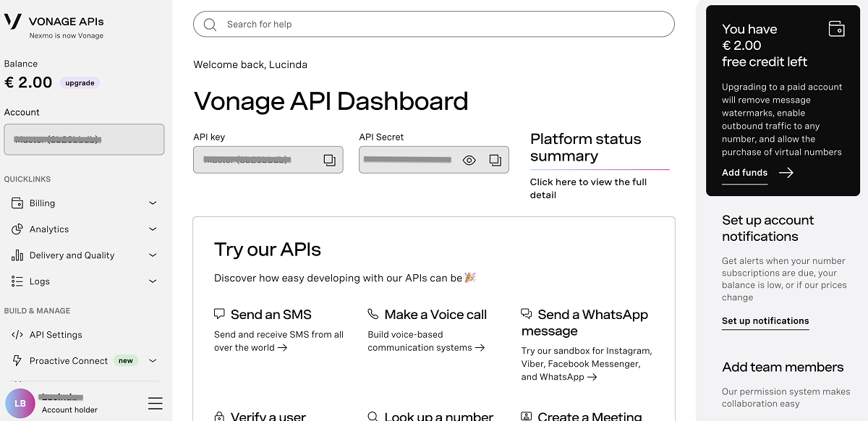The height and width of the screenshot is (421, 868).
Task: Open API Settings in Build & Manage
Action: pos(56,335)
